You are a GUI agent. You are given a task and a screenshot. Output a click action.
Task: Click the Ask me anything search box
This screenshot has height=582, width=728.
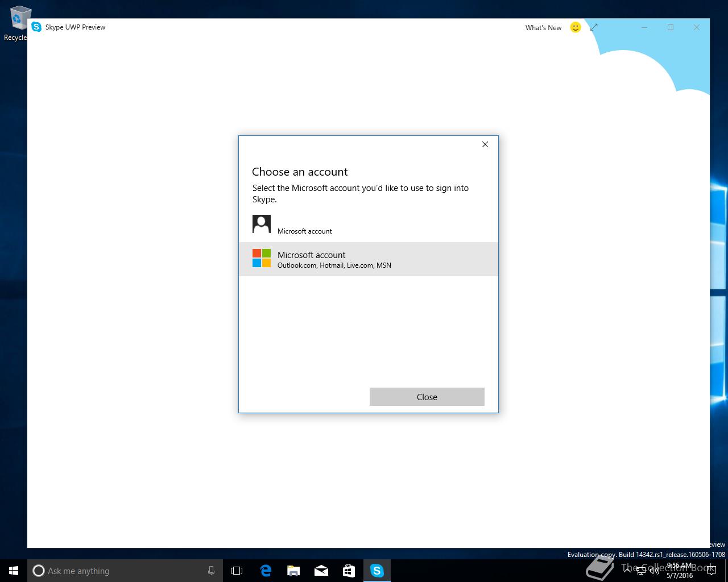pyautogui.click(x=125, y=571)
